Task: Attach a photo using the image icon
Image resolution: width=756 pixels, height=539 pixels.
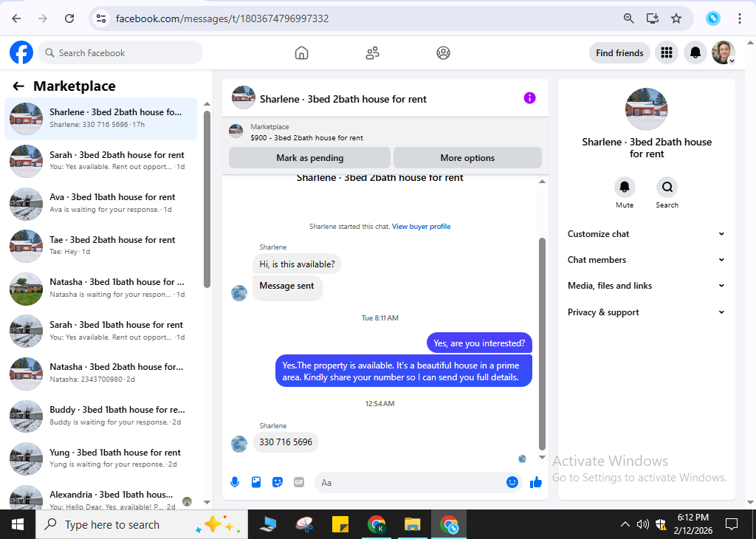Action: (256, 482)
